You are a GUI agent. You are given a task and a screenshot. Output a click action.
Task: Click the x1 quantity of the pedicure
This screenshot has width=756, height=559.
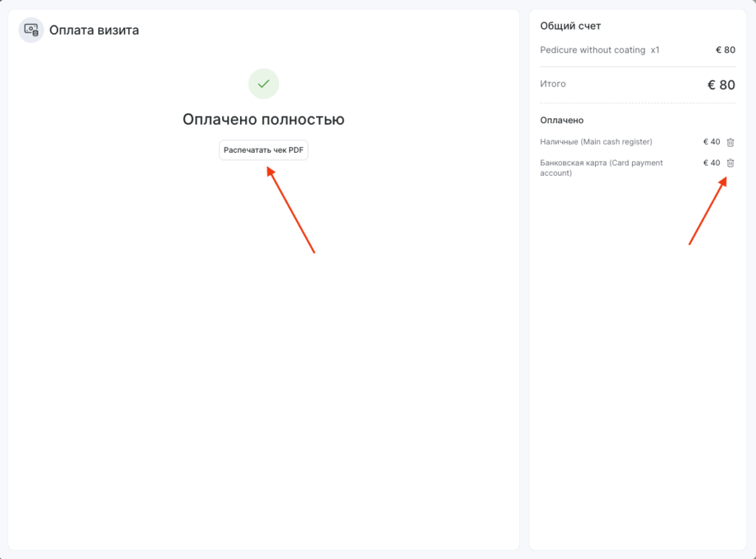(655, 50)
